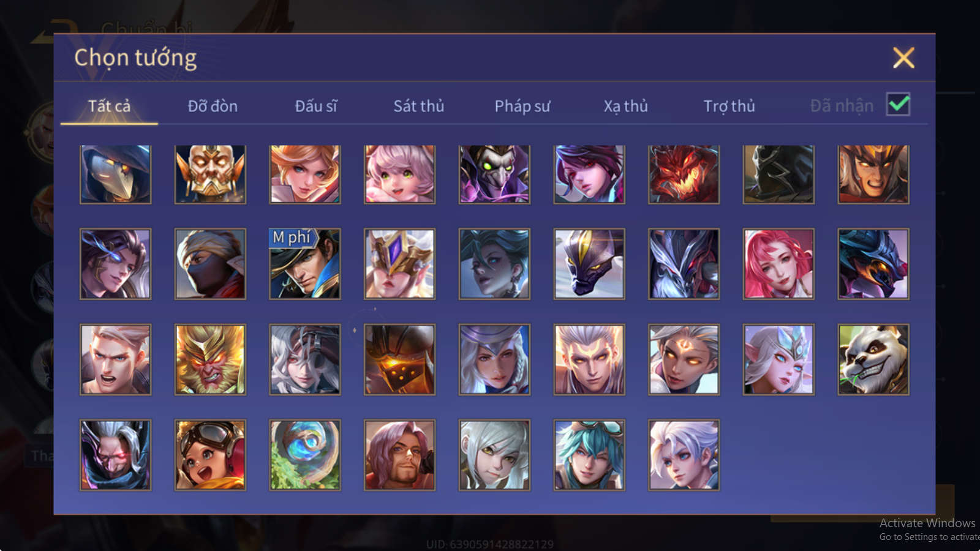Switch to the 'Đỡ đòn' tab
The image size is (980, 551).
pos(213,106)
